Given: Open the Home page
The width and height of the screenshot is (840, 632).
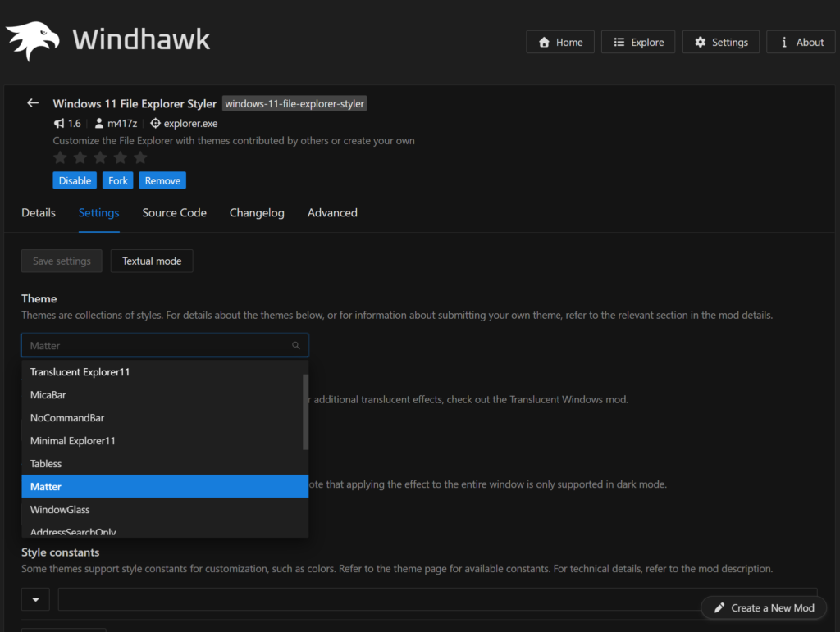Looking at the screenshot, I should pos(560,42).
